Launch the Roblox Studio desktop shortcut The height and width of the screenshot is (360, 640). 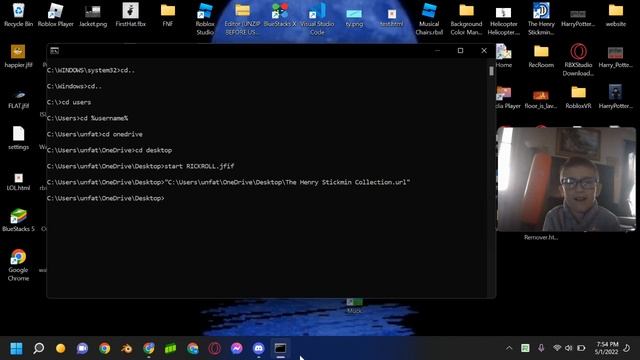click(205, 19)
